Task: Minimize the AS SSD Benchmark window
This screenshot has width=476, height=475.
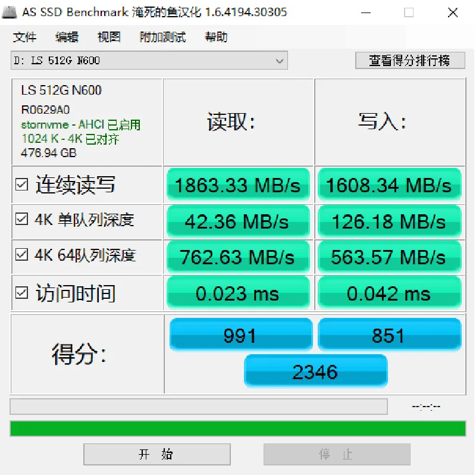Action: (x=366, y=12)
